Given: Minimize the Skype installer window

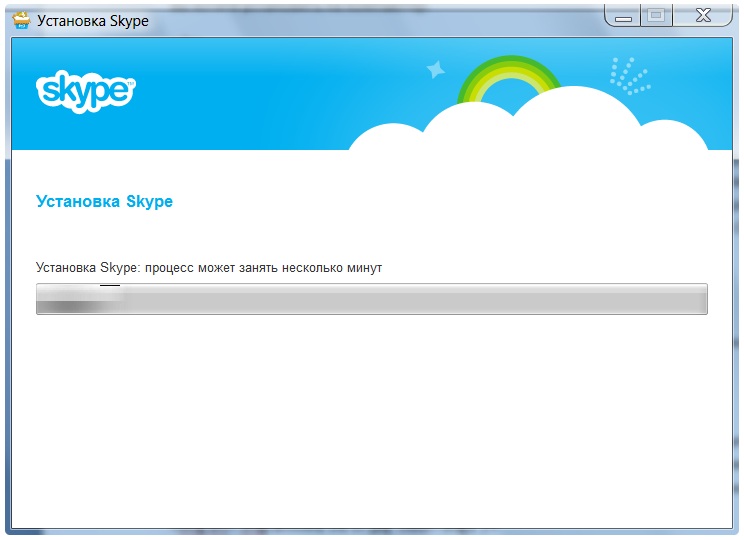Looking at the screenshot, I should (623, 16).
